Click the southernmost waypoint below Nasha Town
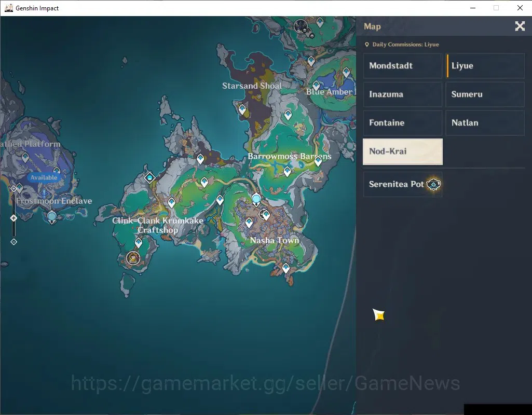Image resolution: width=532 pixels, height=415 pixels. pos(285,268)
